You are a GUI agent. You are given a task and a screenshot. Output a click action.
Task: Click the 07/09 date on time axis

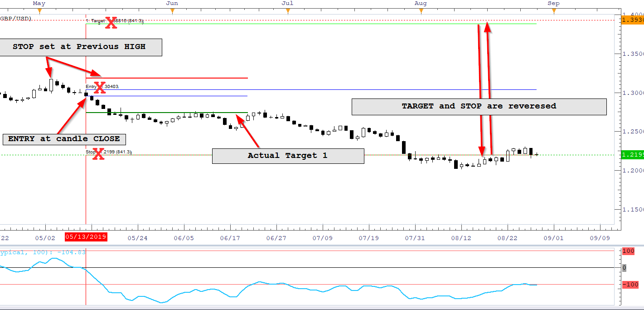323,237
